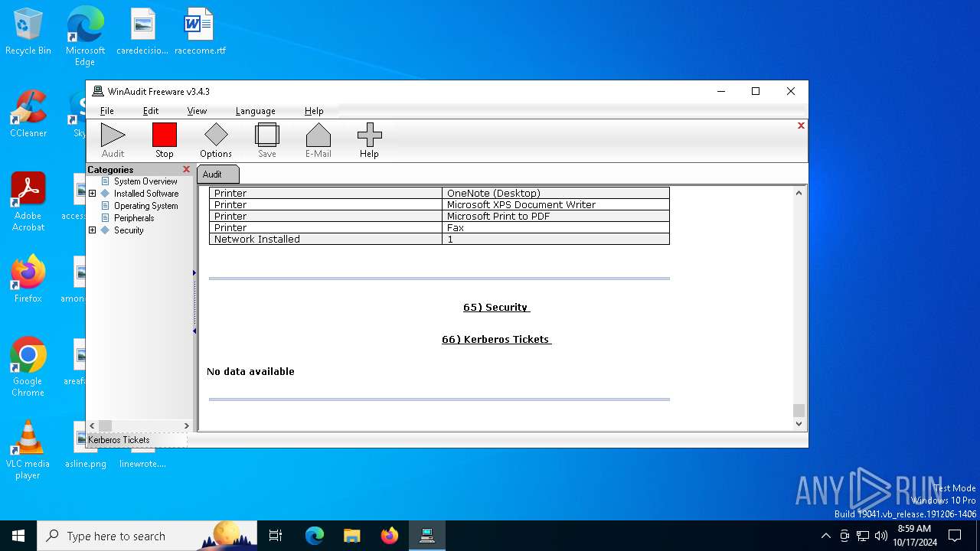980x551 pixels.
Task: Open Task View from the taskbar
Action: 276,536
